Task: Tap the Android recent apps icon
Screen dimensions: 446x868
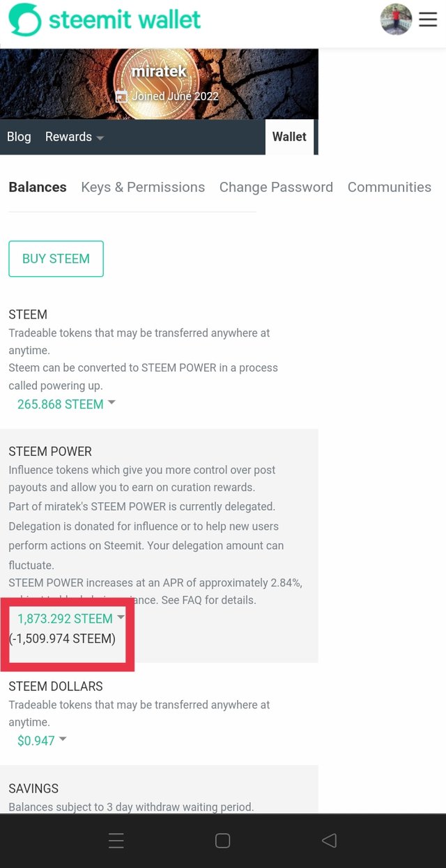Action: pos(116,841)
